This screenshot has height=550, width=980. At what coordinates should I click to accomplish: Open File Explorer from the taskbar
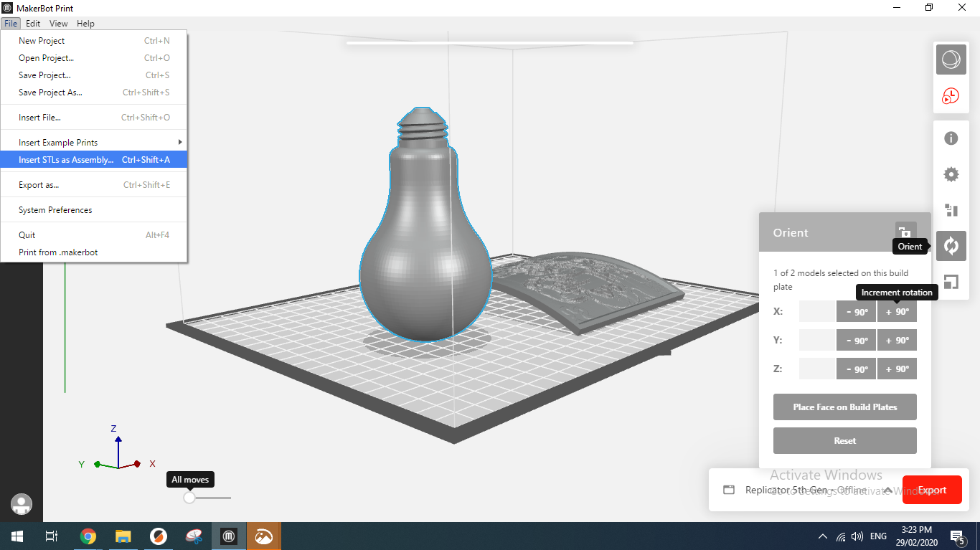(123, 536)
